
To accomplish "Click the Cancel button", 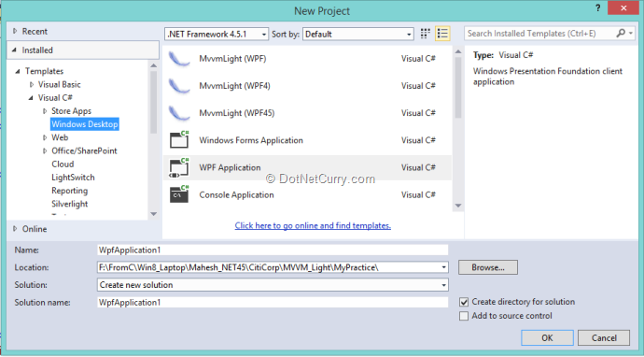I will tap(604, 338).
